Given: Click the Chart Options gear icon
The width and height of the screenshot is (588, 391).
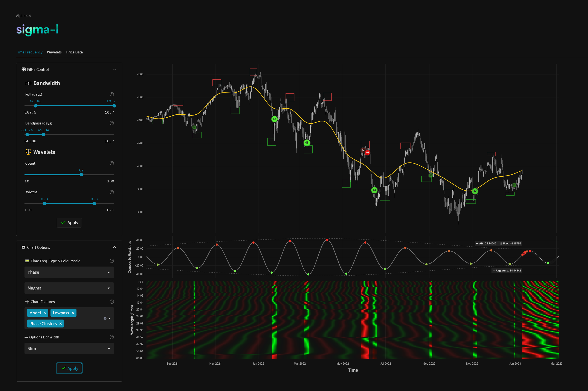Looking at the screenshot, I should coord(23,247).
